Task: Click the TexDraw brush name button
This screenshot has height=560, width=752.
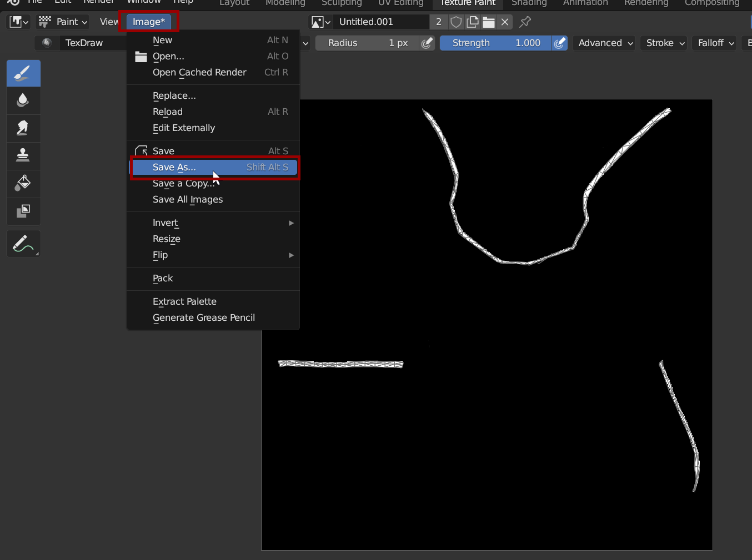Action: (84, 43)
